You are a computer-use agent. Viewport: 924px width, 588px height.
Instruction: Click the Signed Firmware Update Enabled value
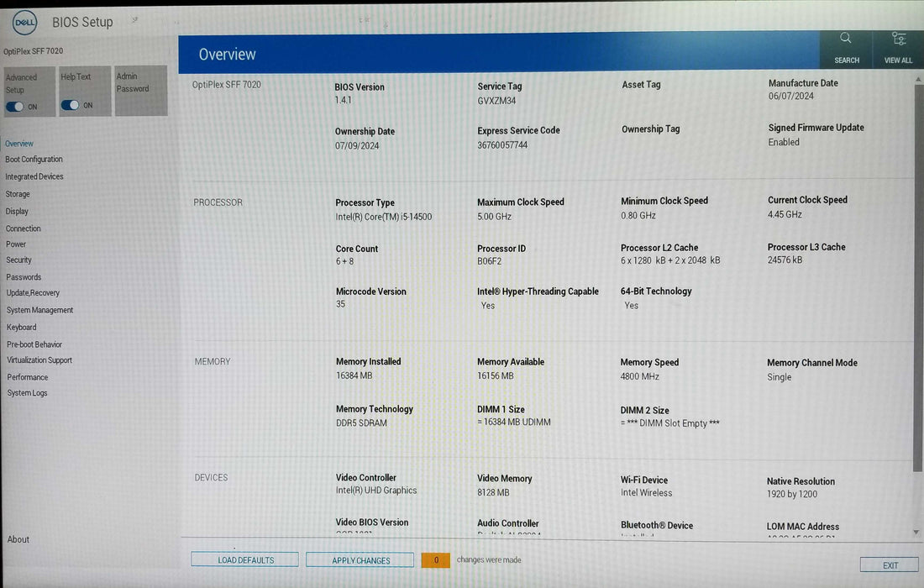click(x=784, y=142)
